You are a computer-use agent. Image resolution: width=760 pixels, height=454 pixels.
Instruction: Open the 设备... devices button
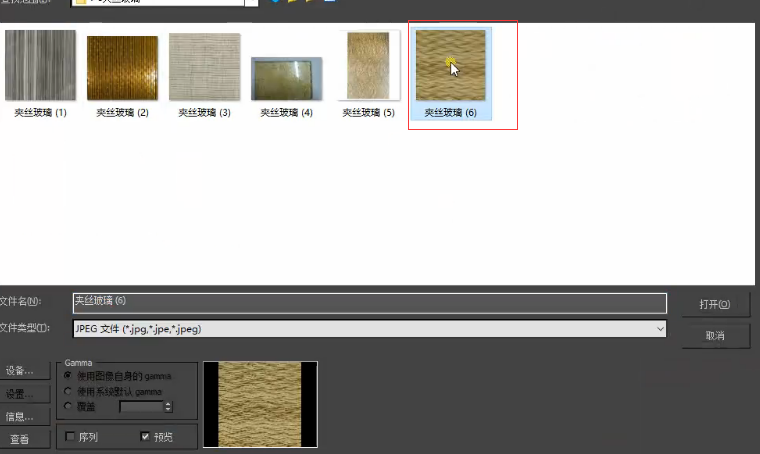click(20, 370)
